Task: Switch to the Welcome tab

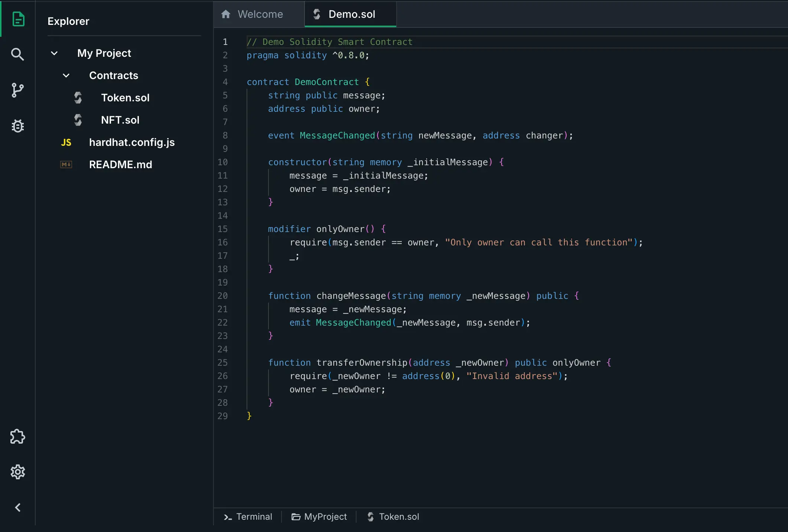Action: click(x=259, y=14)
